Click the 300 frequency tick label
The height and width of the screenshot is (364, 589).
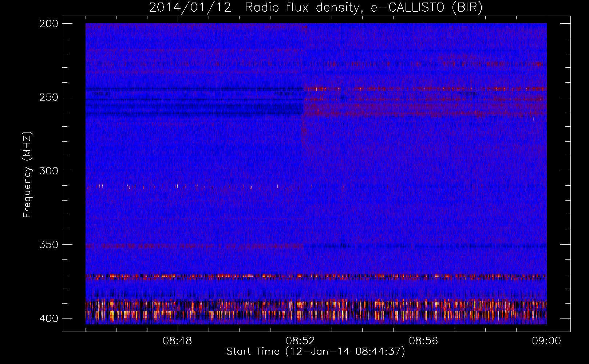click(x=49, y=171)
